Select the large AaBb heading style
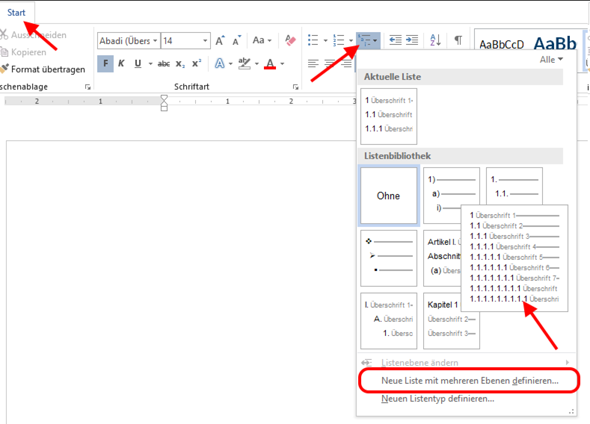 [x=555, y=43]
